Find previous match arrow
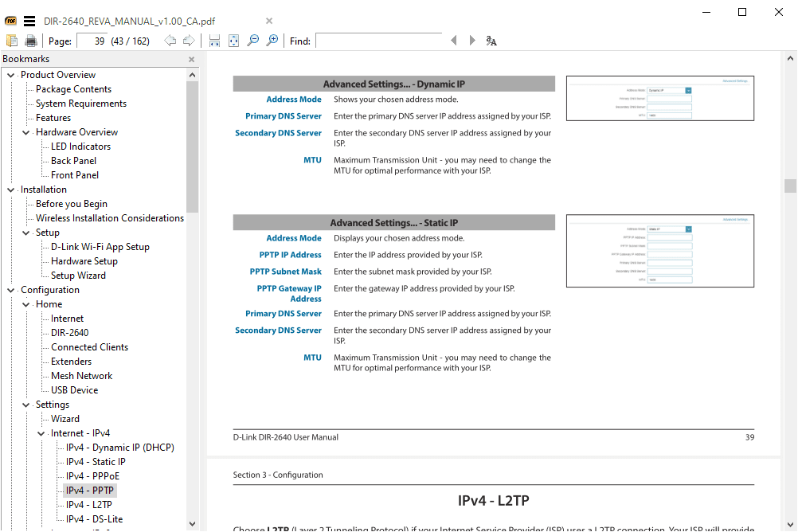The width and height of the screenshot is (798, 532). click(453, 40)
